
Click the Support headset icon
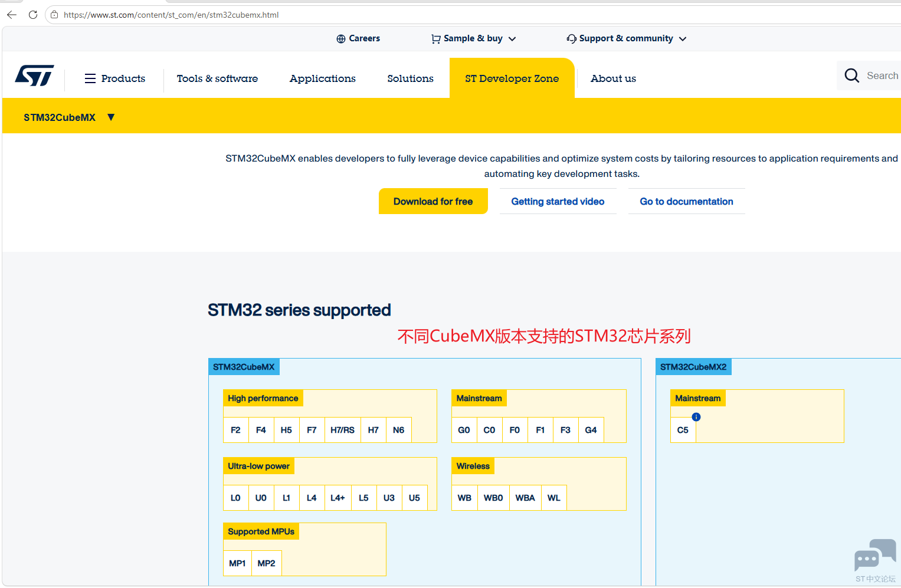click(572, 39)
